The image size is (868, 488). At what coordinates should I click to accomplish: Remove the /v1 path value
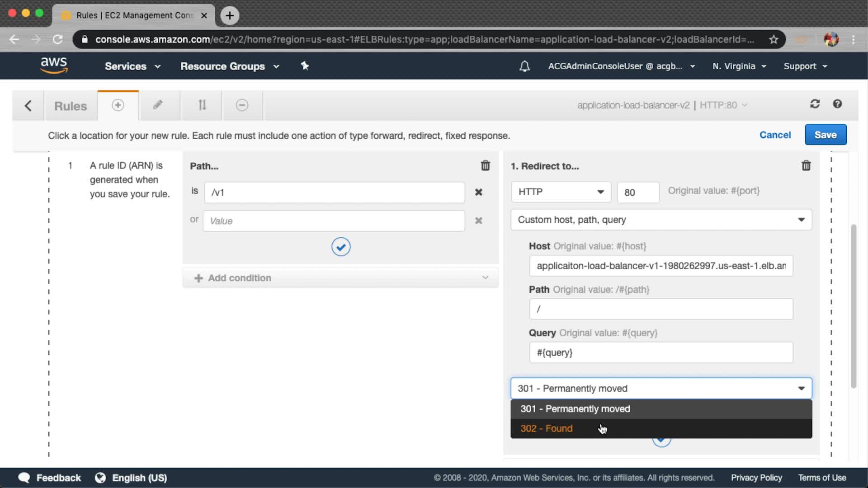pos(478,192)
